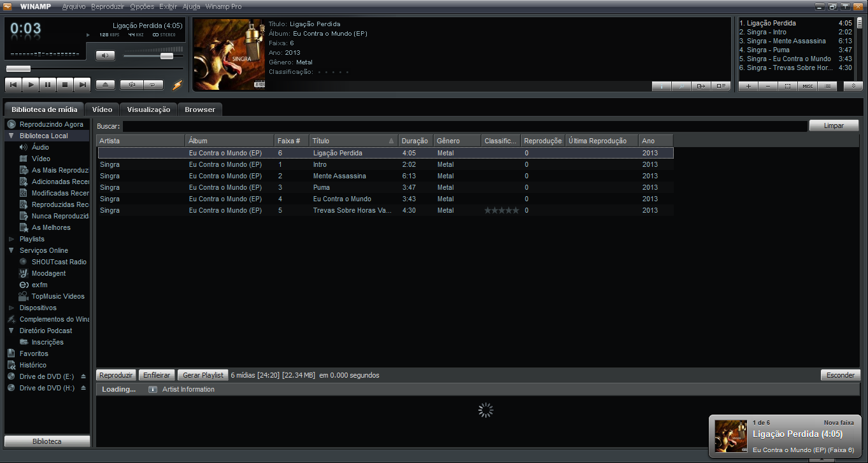This screenshot has width=868, height=463.
Task: Pause the current song
Action: click(48, 85)
